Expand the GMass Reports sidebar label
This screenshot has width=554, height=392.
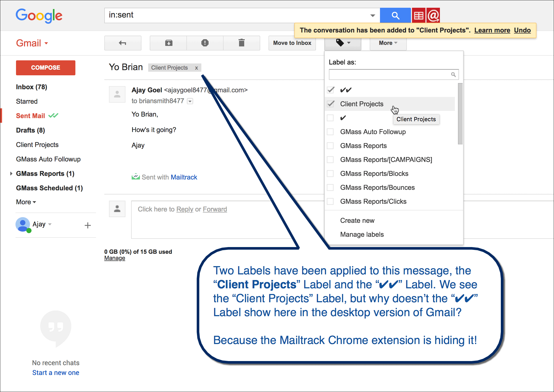point(11,174)
